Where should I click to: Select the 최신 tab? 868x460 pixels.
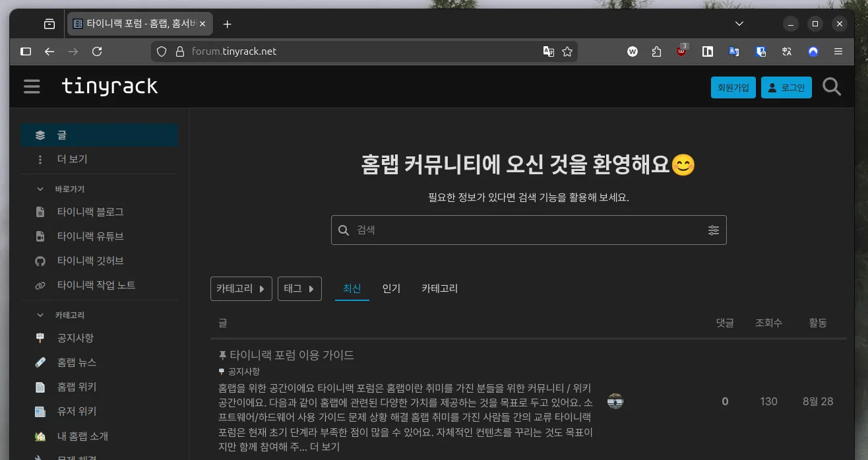(352, 288)
